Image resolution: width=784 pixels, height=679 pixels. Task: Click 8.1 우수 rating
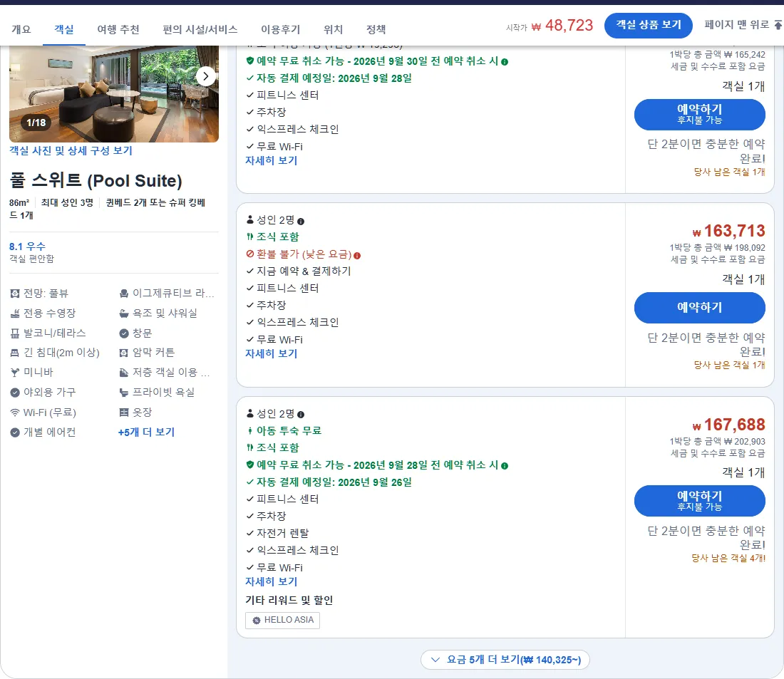(28, 247)
